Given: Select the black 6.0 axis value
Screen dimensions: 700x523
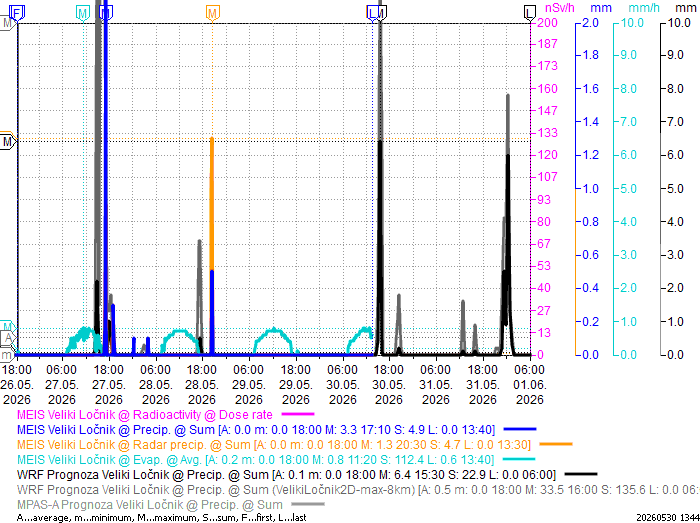Looking at the screenshot, I should click(x=675, y=155).
